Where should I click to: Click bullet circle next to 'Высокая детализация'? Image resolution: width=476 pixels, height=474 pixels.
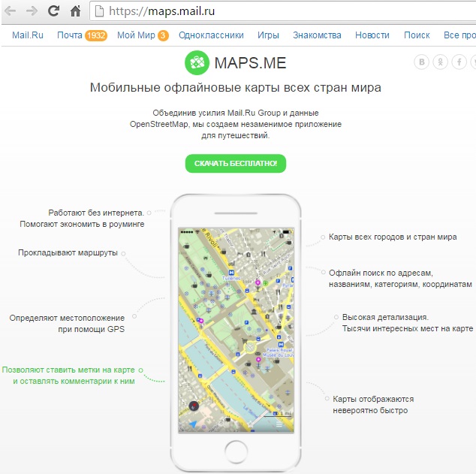(336, 317)
